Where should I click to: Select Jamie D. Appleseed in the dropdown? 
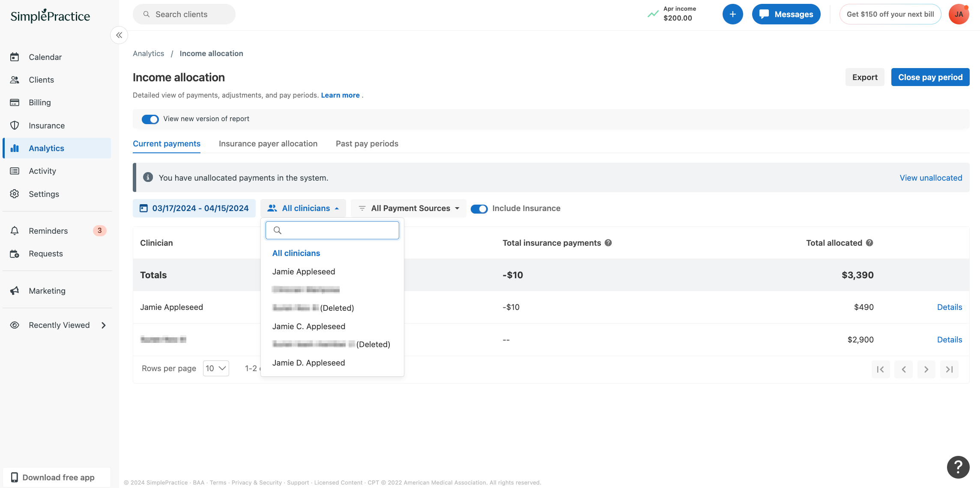308,363
